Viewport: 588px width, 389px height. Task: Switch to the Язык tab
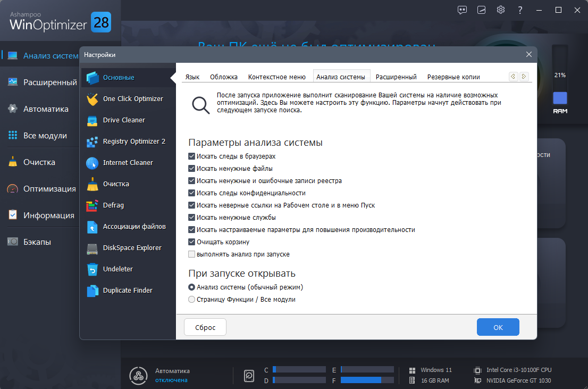[x=192, y=77]
